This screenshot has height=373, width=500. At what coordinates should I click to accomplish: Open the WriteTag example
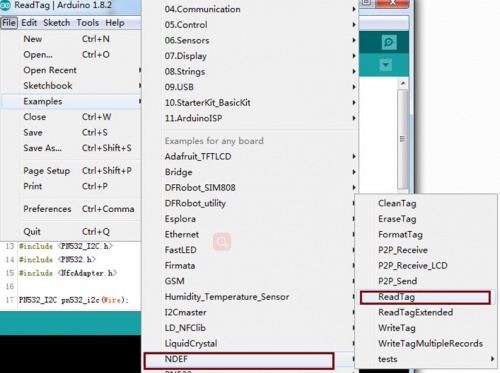426,328
